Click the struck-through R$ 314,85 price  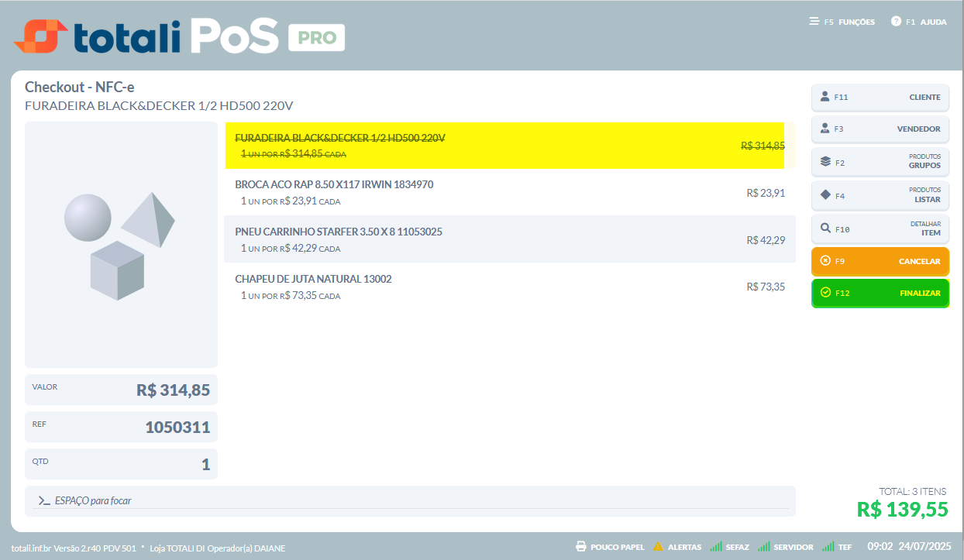click(763, 146)
